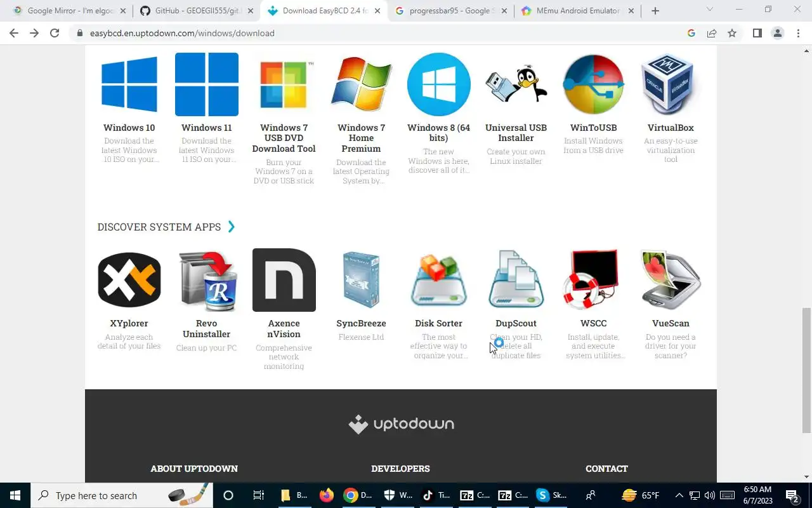Open the tab search dropdown arrow

(709, 10)
